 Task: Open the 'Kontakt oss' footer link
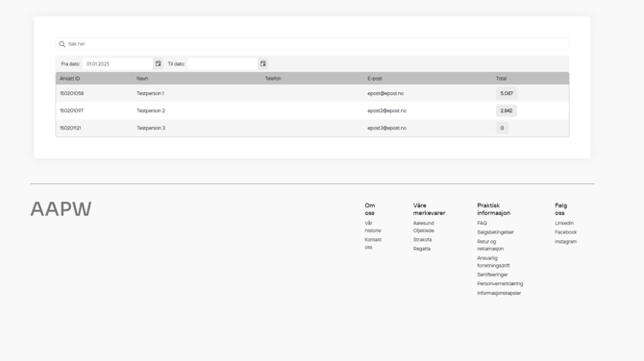(x=373, y=243)
